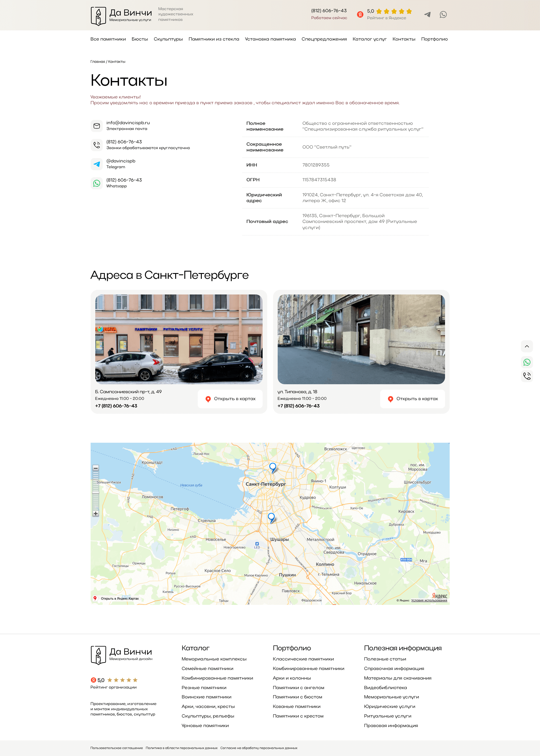Click the WhatsApp icon in the header
Screen dimensions: 540x756
[x=443, y=14]
